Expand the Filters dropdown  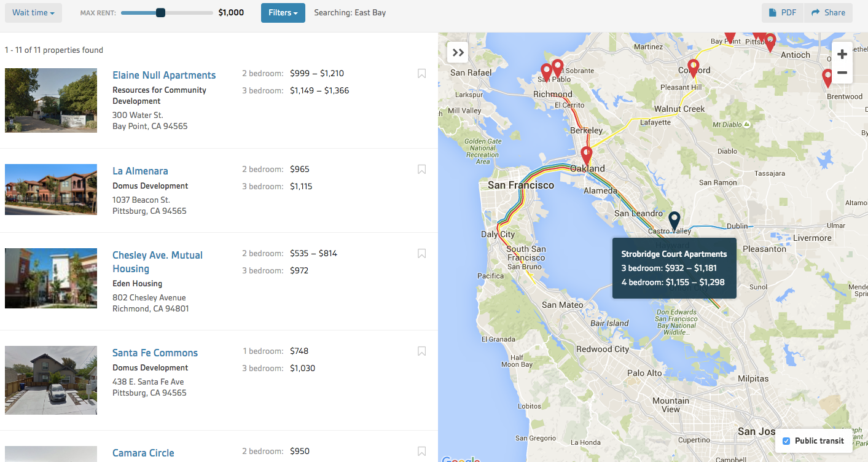pos(283,13)
